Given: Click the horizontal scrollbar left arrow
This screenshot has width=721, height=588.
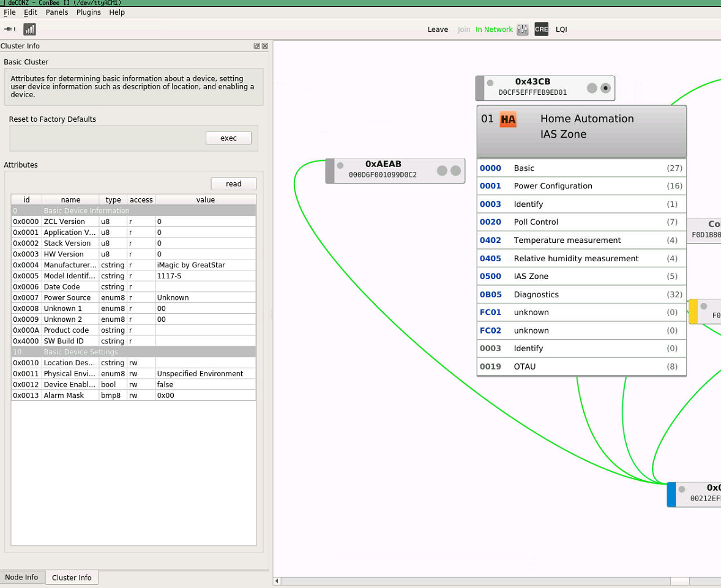Looking at the screenshot, I should pyautogui.click(x=277, y=581).
